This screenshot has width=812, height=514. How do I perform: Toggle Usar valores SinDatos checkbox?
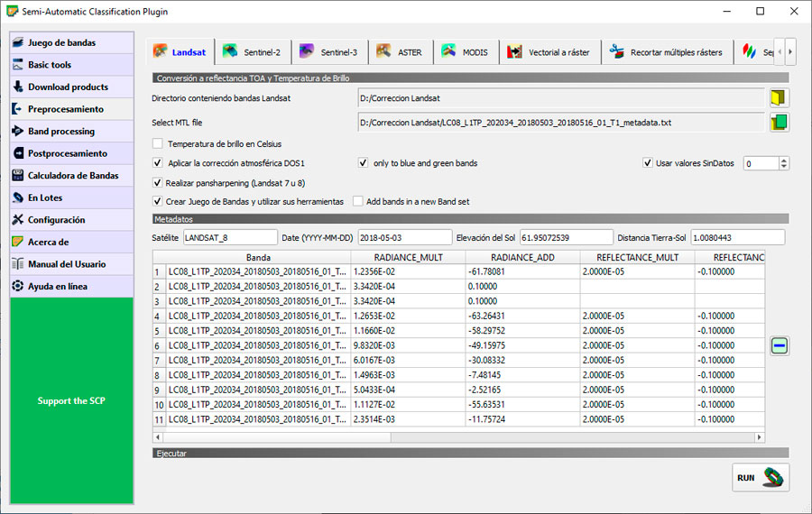[647, 163]
